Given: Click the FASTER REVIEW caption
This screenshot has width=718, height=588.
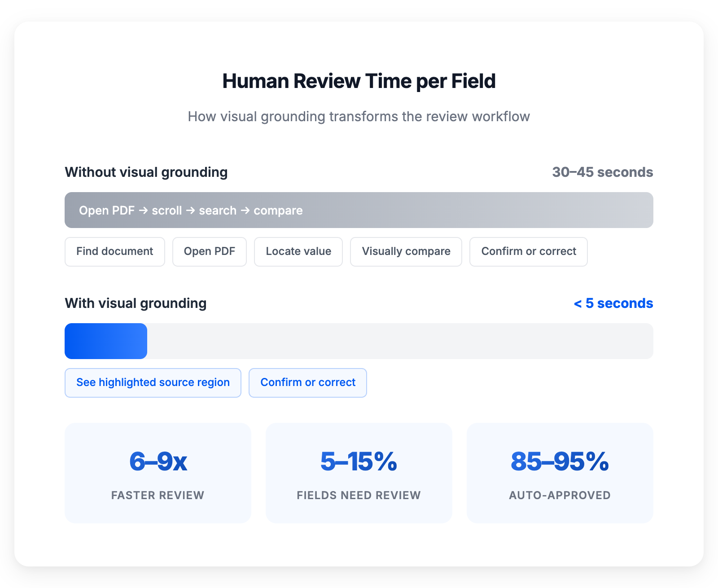Looking at the screenshot, I should point(158,495).
